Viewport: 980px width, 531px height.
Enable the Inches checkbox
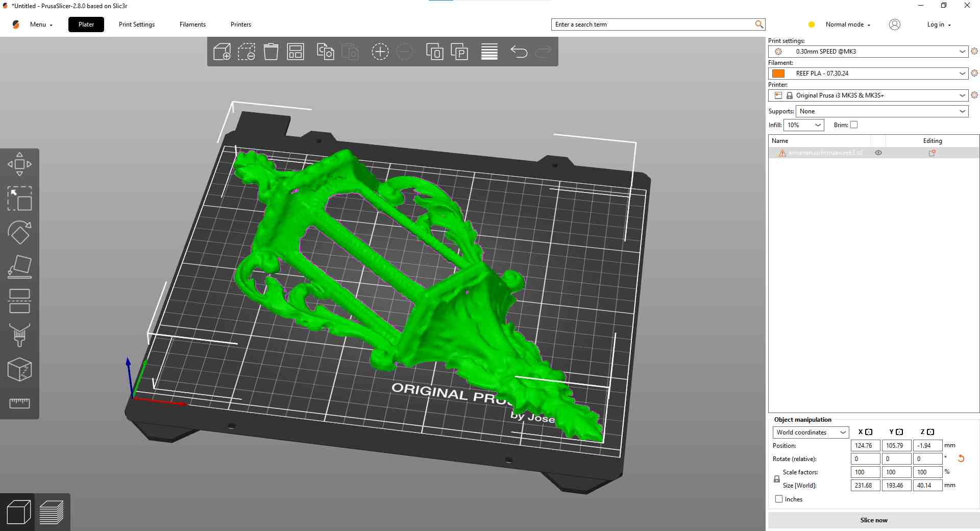pyautogui.click(x=779, y=499)
